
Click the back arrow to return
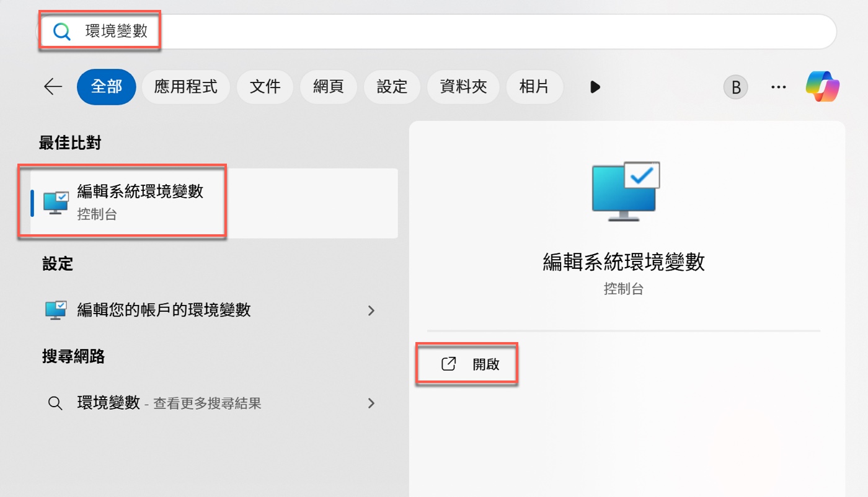coord(53,87)
